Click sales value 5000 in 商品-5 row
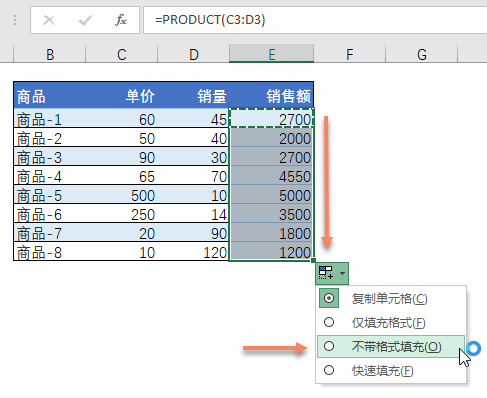The width and height of the screenshot is (487, 398). click(272, 195)
